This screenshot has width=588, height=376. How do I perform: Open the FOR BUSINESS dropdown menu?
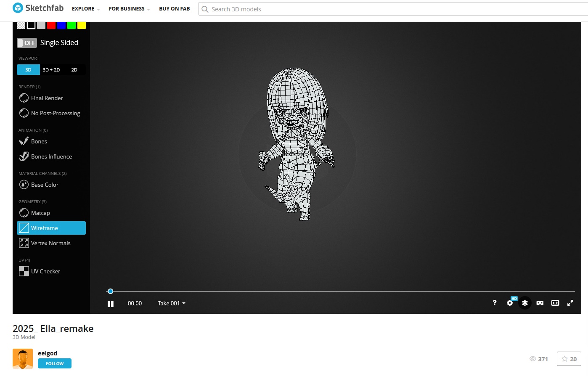click(x=129, y=9)
